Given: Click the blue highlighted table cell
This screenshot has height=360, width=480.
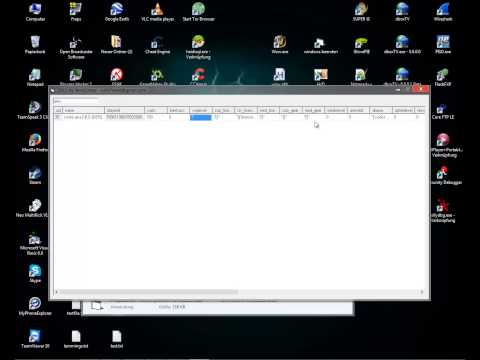Looking at the screenshot, I should tap(201, 117).
